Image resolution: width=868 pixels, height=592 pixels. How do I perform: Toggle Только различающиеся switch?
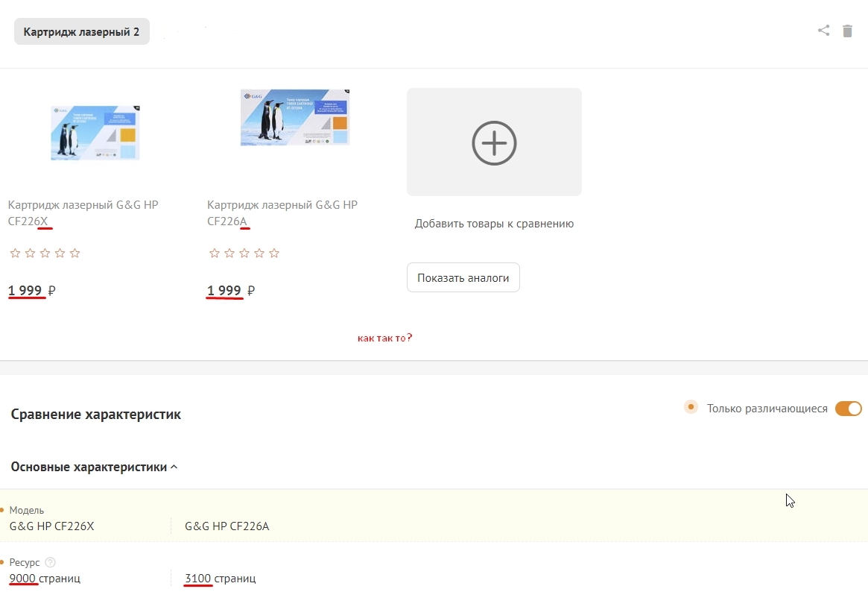[x=848, y=409]
